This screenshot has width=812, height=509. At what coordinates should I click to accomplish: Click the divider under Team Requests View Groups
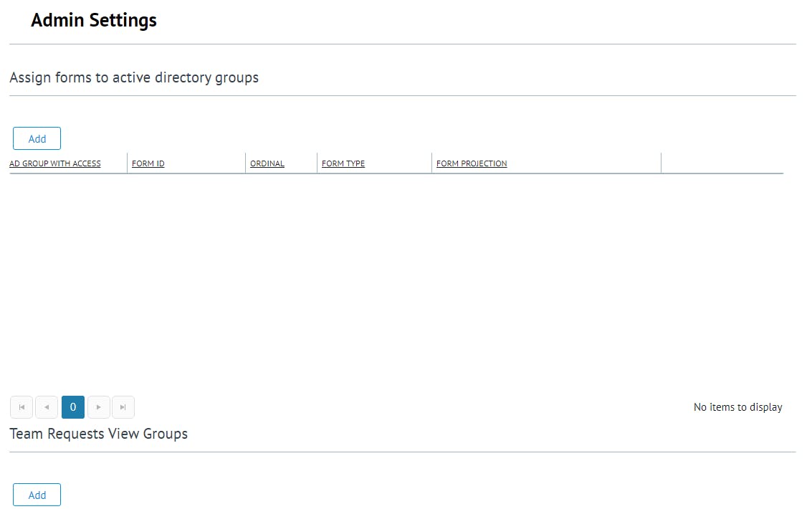[403, 452]
